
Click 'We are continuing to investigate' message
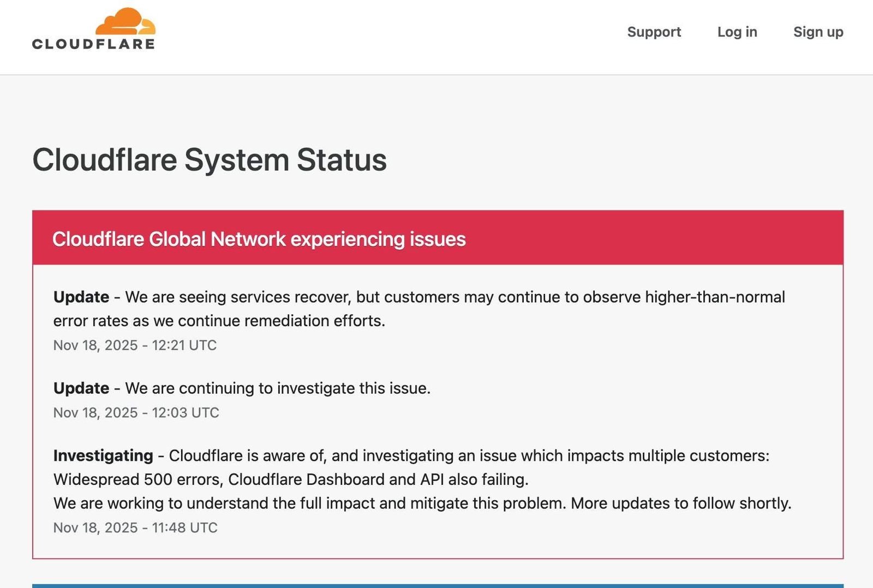(278, 388)
